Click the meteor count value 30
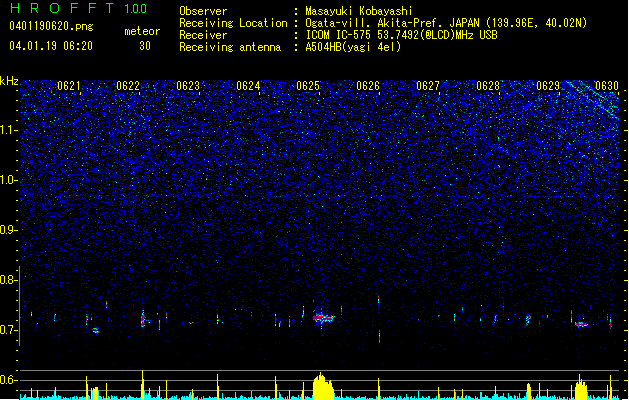Viewport: 629px width, 400px height. coord(145,46)
